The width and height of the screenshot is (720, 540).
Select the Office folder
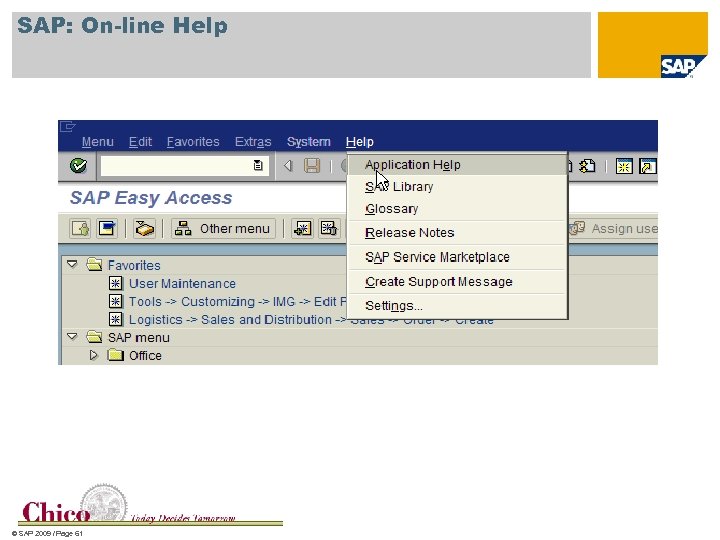tap(145, 356)
